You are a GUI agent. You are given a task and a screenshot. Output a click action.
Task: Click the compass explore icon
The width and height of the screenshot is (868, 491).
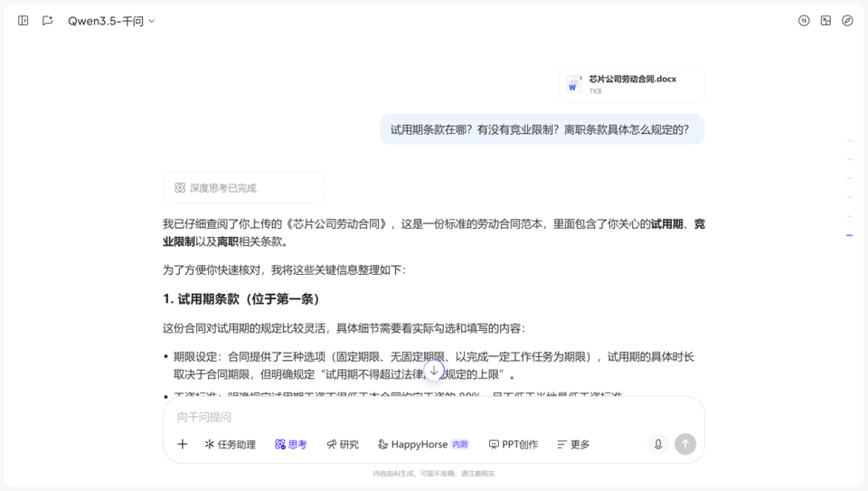point(847,21)
